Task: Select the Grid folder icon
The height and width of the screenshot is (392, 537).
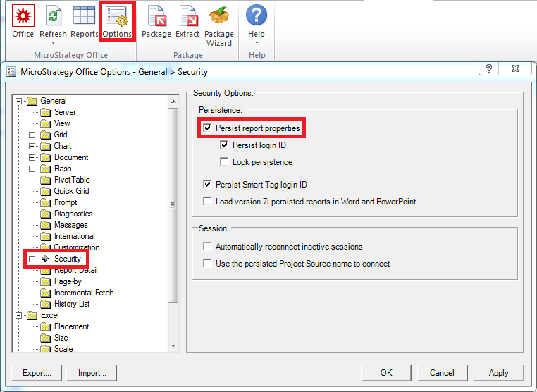Action: coord(45,135)
